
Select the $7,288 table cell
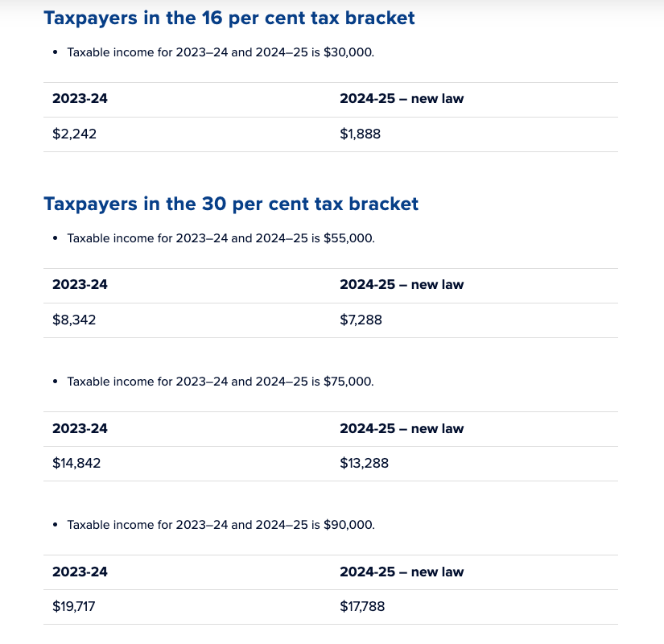pos(361,320)
